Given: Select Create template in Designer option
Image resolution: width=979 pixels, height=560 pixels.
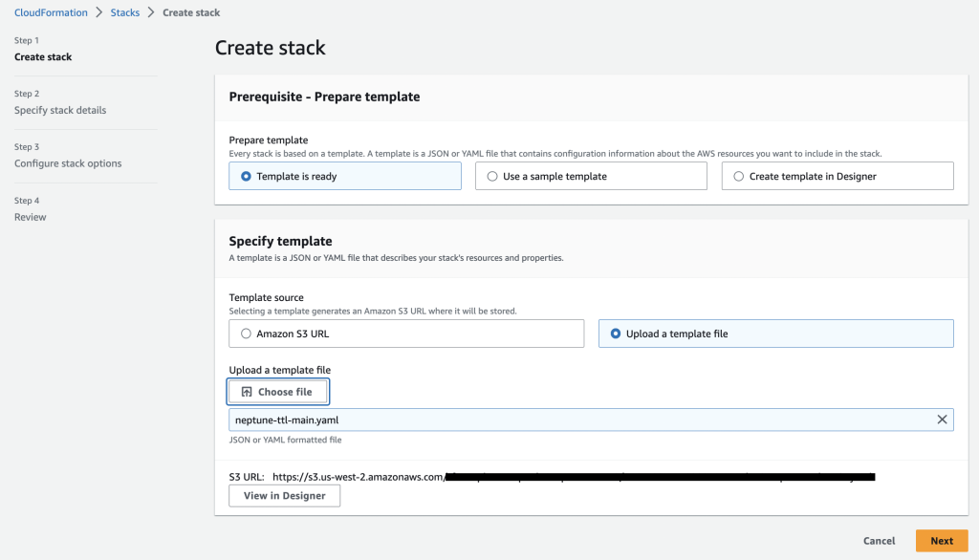Looking at the screenshot, I should pos(737,176).
